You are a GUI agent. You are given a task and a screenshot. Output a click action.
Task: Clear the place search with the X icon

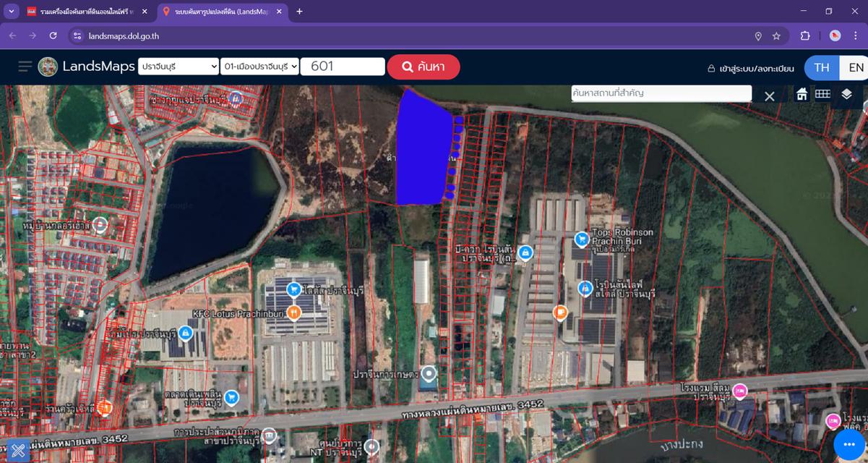click(770, 95)
